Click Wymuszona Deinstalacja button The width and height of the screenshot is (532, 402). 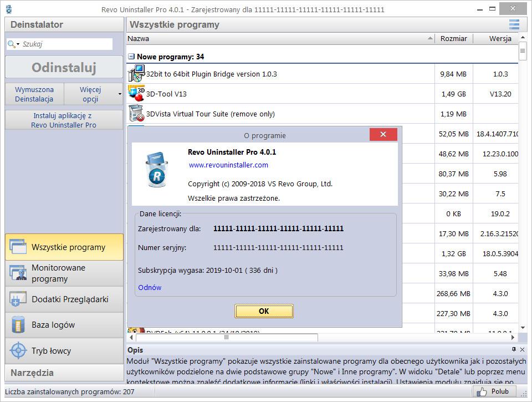coord(34,94)
